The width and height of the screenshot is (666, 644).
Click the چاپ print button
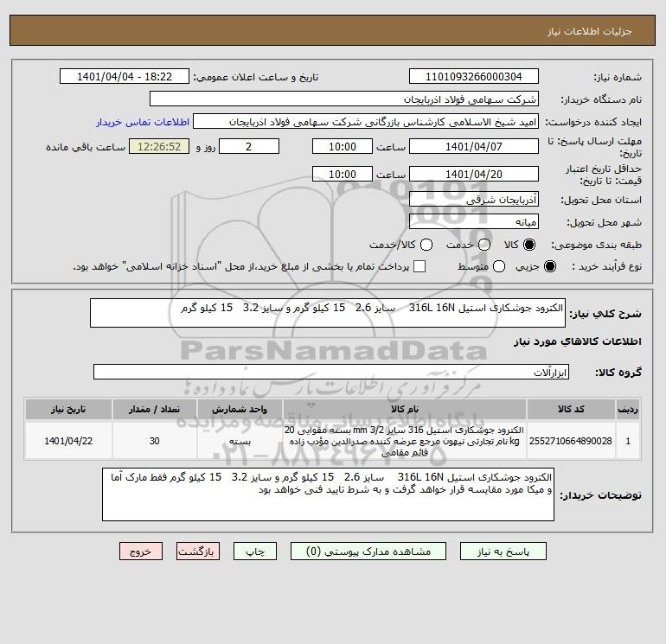click(255, 552)
